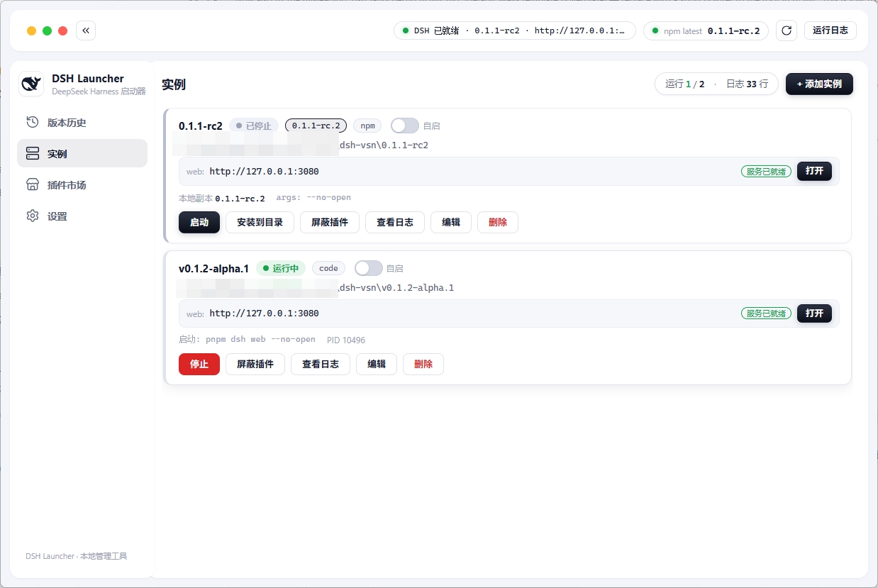The height and width of the screenshot is (588, 878).
Task: Click the yellow window control dot
Action: (31, 30)
